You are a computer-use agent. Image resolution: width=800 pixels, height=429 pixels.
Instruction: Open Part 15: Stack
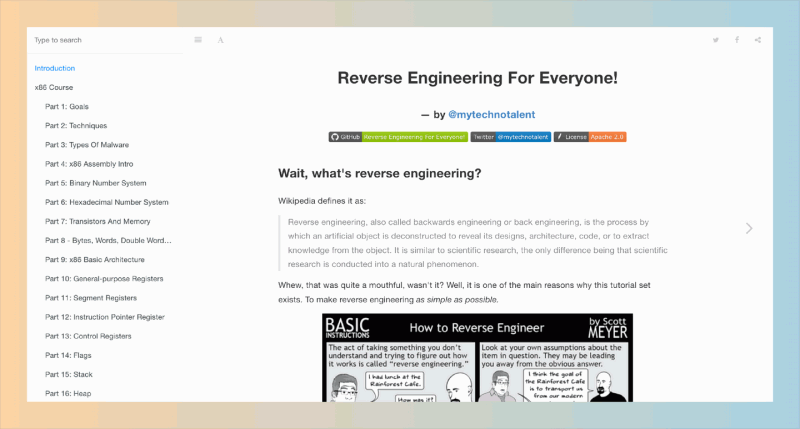(x=68, y=374)
